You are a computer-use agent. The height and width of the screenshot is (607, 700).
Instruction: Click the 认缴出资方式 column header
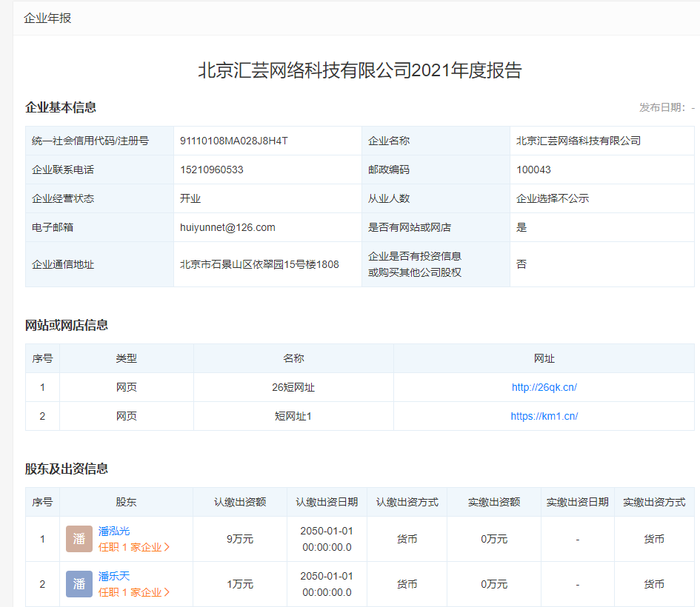click(x=407, y=502)
